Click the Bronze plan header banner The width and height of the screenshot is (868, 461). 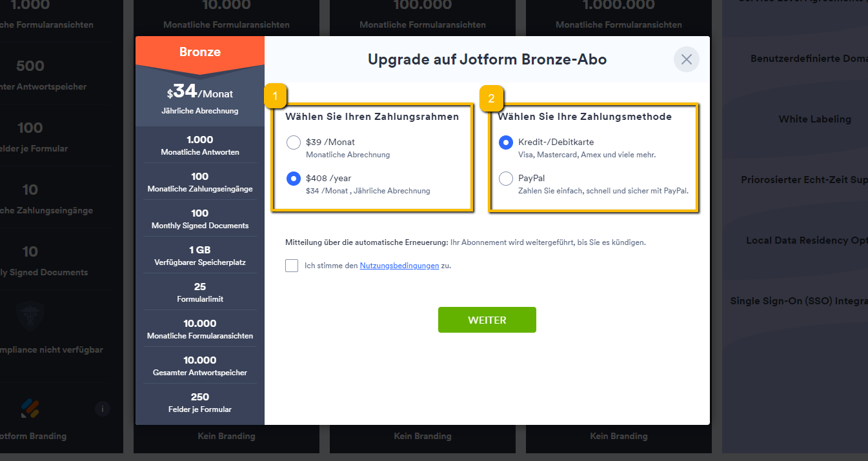tap(200, 52)
